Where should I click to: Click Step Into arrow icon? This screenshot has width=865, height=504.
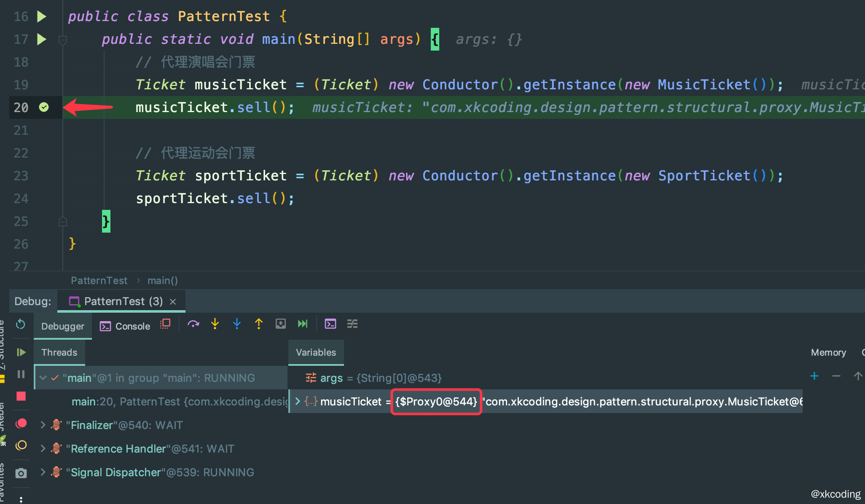[215, 324]
